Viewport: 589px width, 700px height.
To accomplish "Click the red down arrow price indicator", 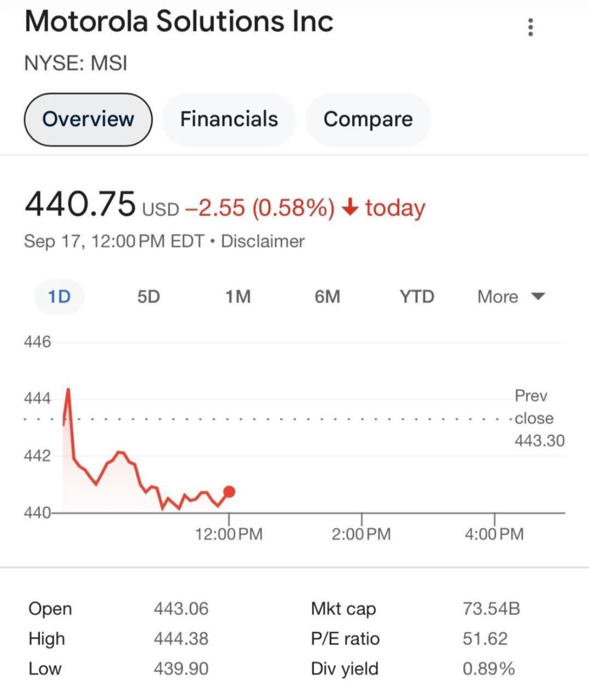I will tap(349, 207).
